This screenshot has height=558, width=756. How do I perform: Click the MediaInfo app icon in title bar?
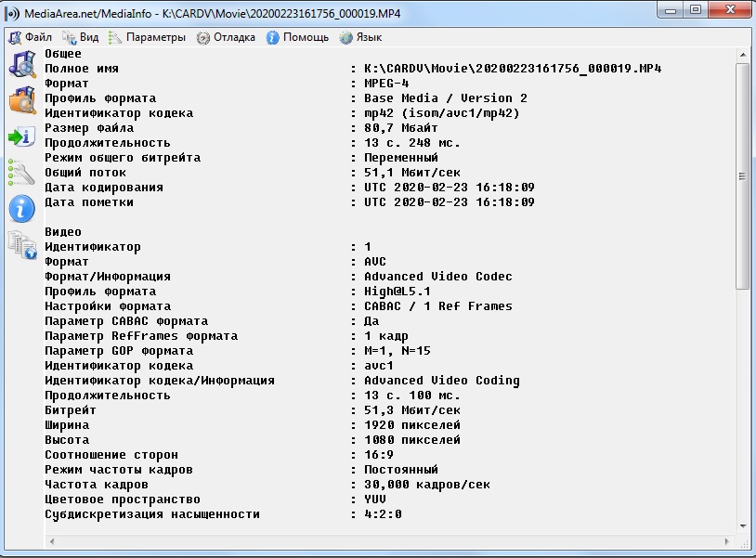pos(13,14)
